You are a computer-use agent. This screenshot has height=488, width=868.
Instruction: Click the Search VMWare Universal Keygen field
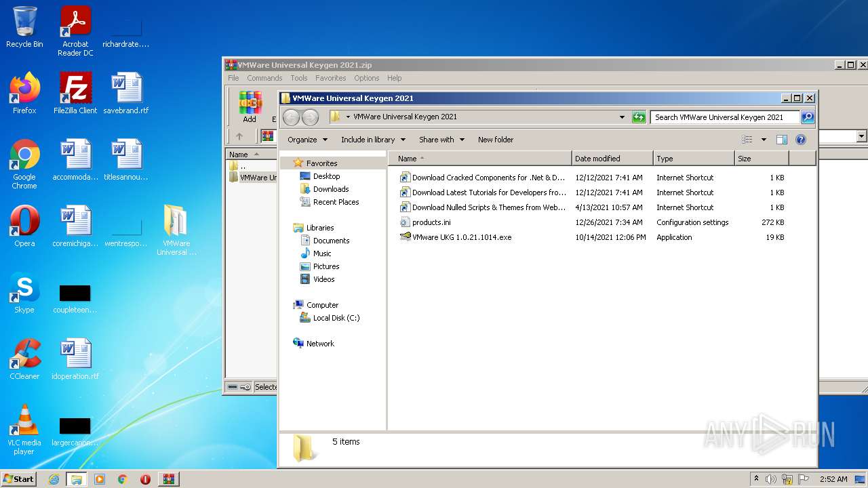724,117
